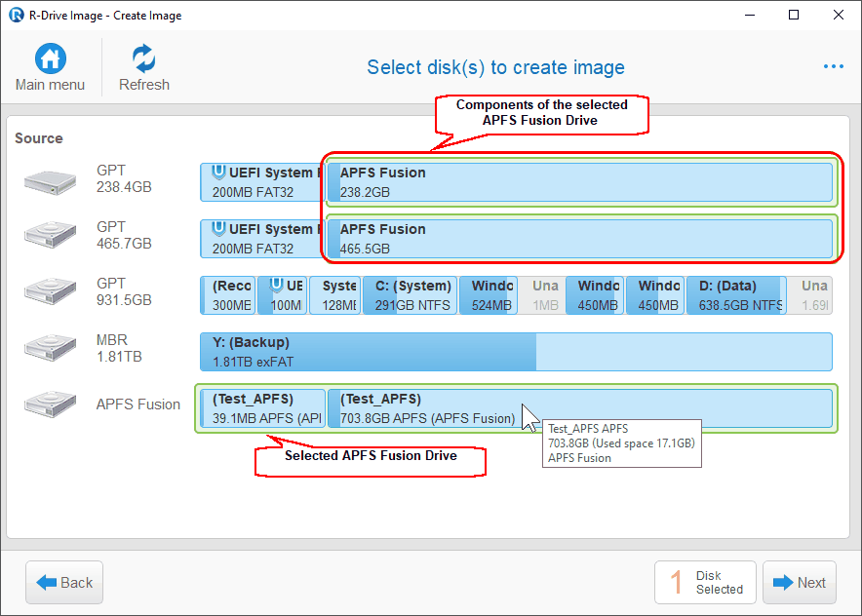Viewport: 862px width, 616px height.
Task: Select the 465.7GB GPT disk icon
Action: (x=50, y=235)
